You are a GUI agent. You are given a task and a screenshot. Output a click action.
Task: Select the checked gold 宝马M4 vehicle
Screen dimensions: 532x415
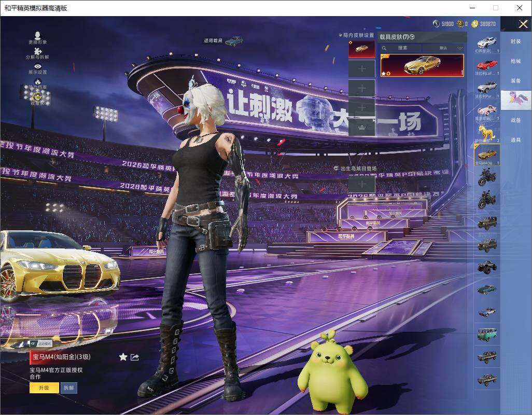[x=487, y=155]
